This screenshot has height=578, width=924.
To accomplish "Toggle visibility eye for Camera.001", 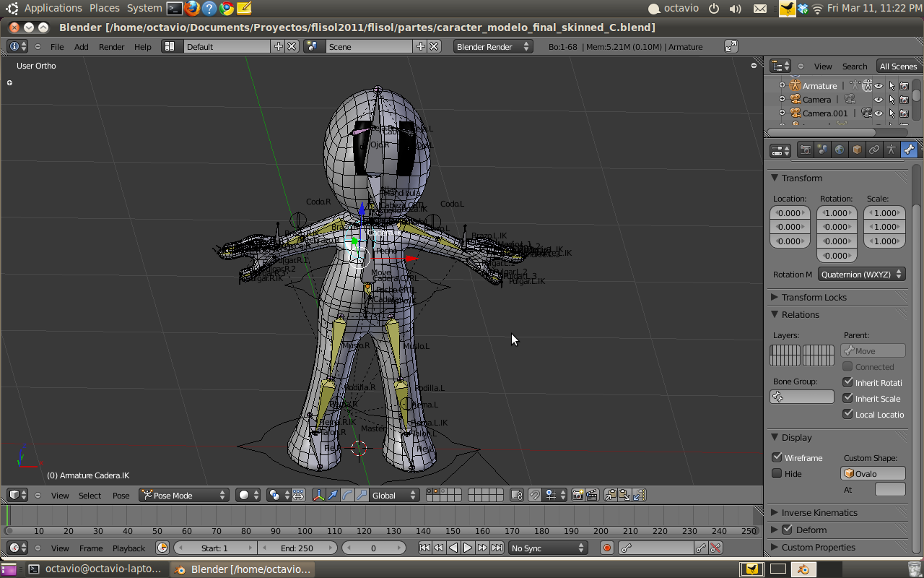I will (x=879, y=113).
